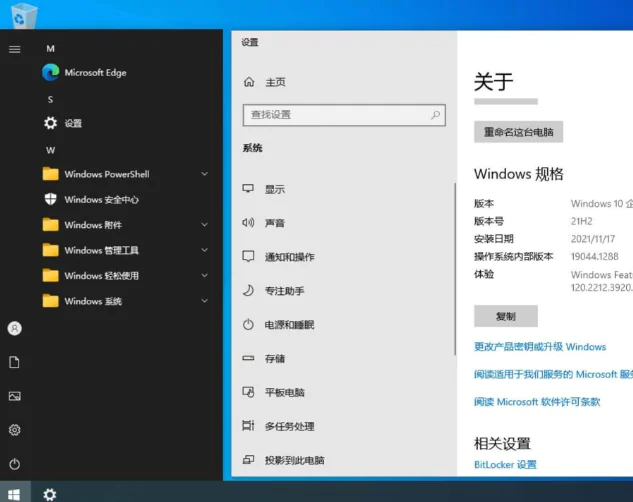Screen dimensions: 633x502
Task: Click the 相关设置 heading
Action: click(502, 443)
